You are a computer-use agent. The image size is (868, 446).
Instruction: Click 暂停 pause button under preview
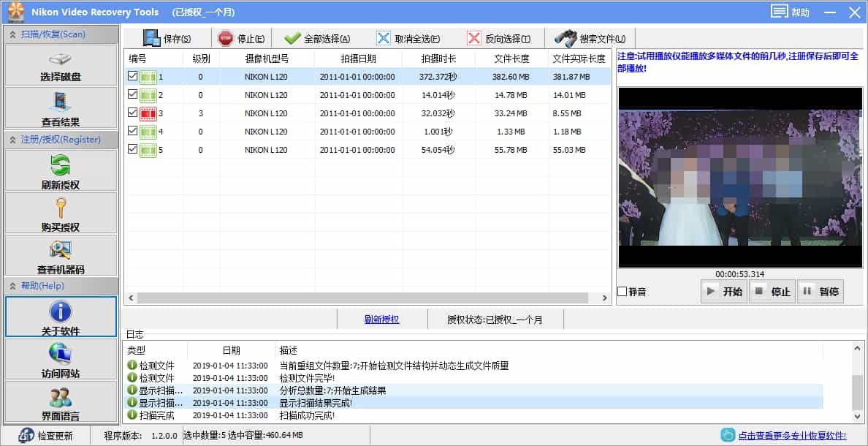tap(821, 292)
